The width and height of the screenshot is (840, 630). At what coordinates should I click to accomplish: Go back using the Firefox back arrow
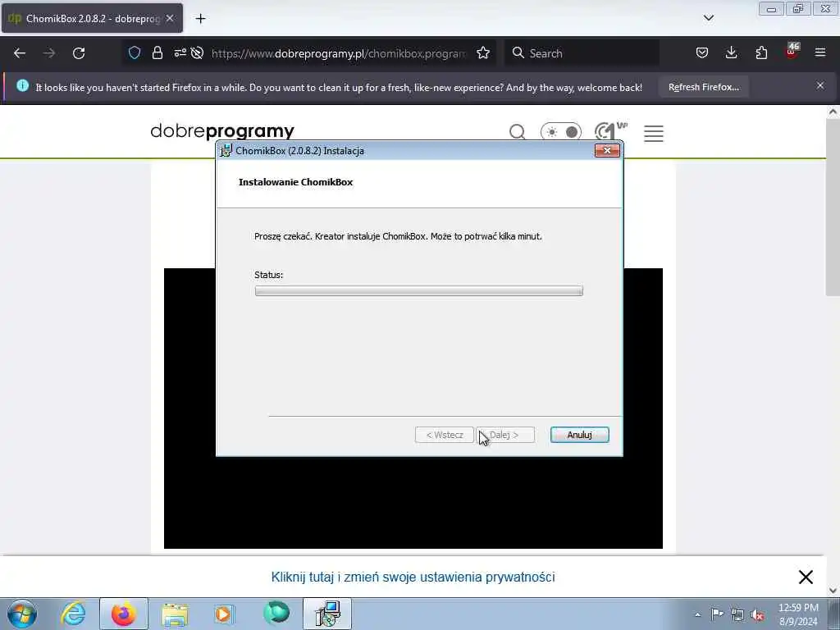(x=20, y=53)
